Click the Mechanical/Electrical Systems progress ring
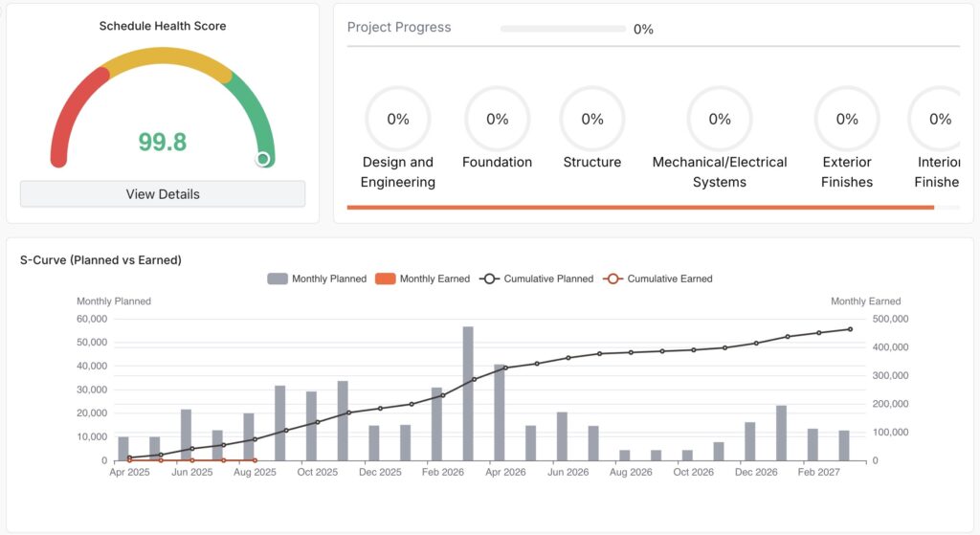The image size is (980, 535). [x=720, y=120]
